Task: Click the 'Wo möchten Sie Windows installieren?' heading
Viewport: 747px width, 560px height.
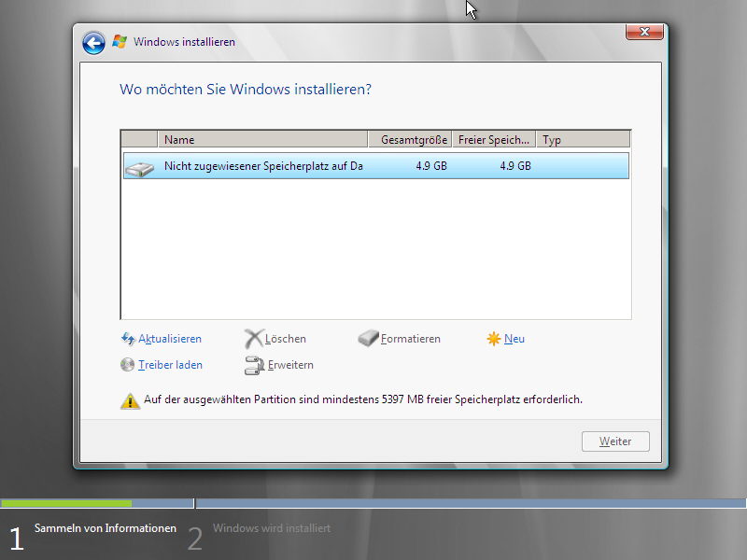Action: (246, 89)
